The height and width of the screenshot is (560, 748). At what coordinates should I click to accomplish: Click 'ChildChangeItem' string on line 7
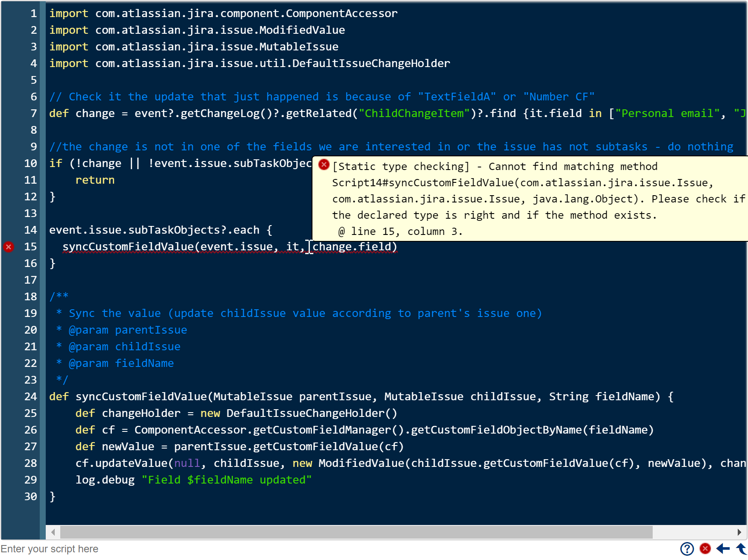(414, 113)
